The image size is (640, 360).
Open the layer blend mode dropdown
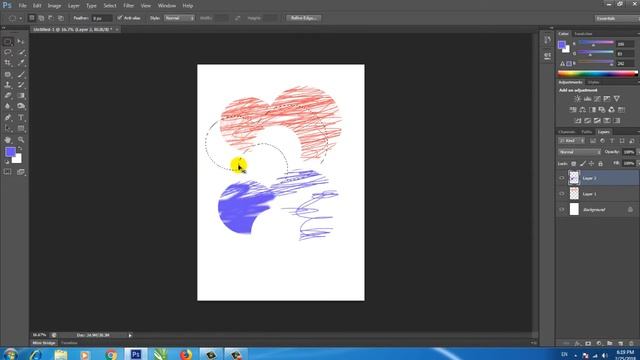pyautogui.click(x=579, y=152)
